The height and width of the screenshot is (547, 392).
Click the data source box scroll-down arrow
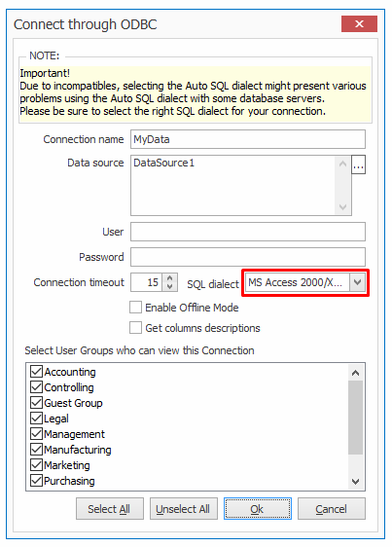click(342, 207)
